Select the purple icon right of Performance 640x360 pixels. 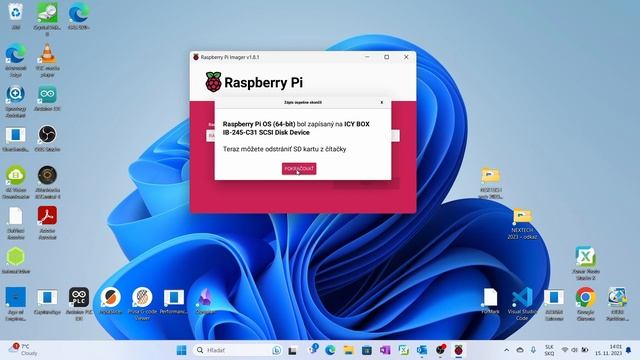[x=205, y=301]
